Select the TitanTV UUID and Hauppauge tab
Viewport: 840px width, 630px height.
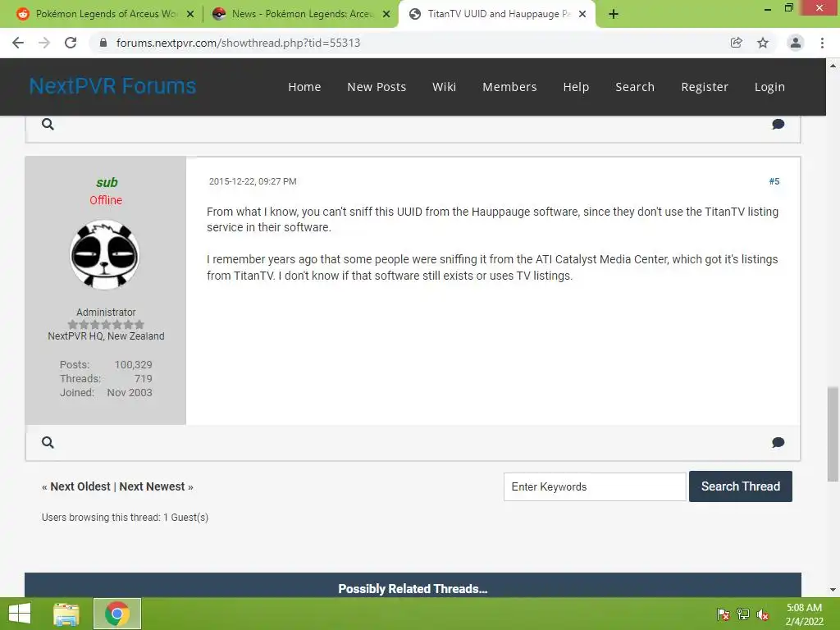(x=497, y=14)
